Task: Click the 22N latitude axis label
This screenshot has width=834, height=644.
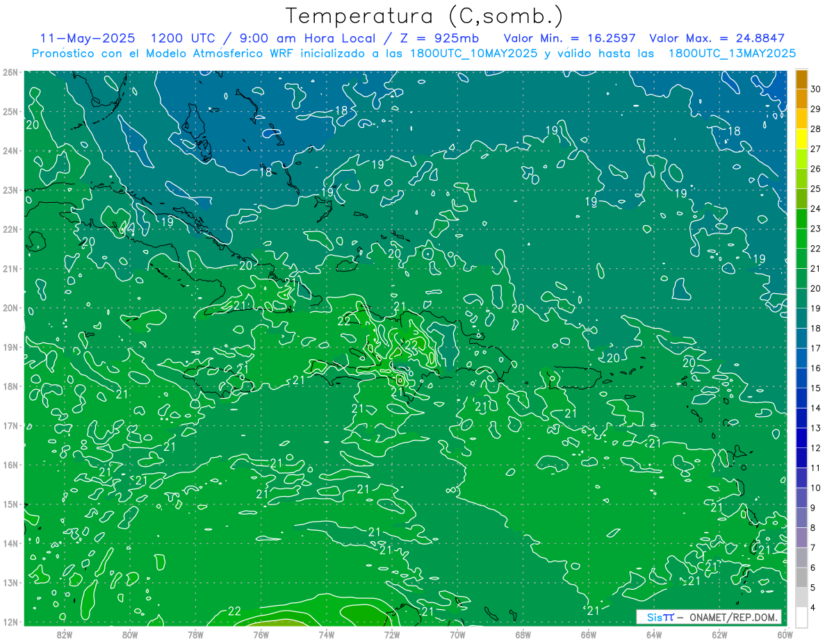Action: point(10,229)
